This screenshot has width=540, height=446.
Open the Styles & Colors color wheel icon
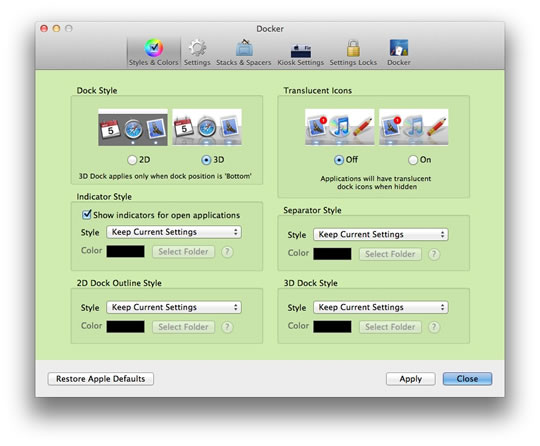154,48
